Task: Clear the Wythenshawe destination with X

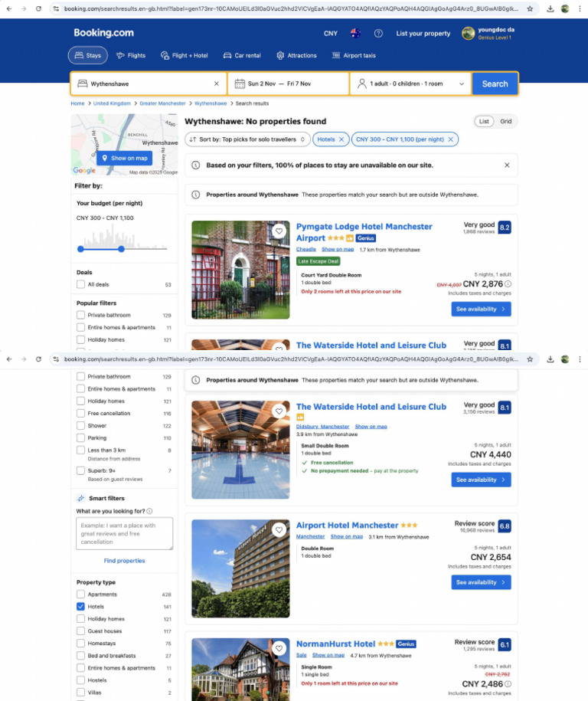Action: coord(216,84)
